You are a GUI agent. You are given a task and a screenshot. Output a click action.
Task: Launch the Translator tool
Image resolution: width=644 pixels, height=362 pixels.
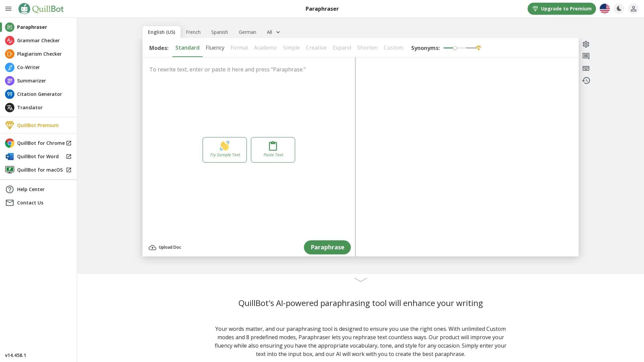click(30, 107)
